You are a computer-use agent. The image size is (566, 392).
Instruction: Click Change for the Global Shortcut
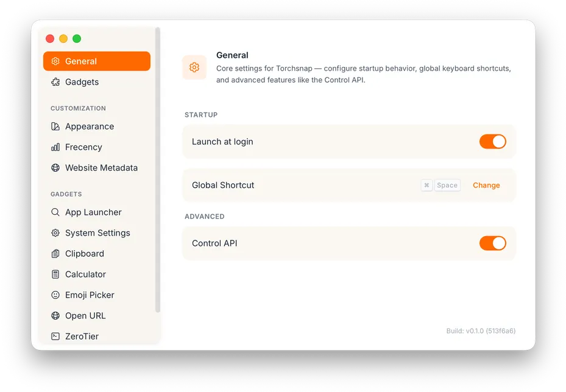[x=486, y=186]
